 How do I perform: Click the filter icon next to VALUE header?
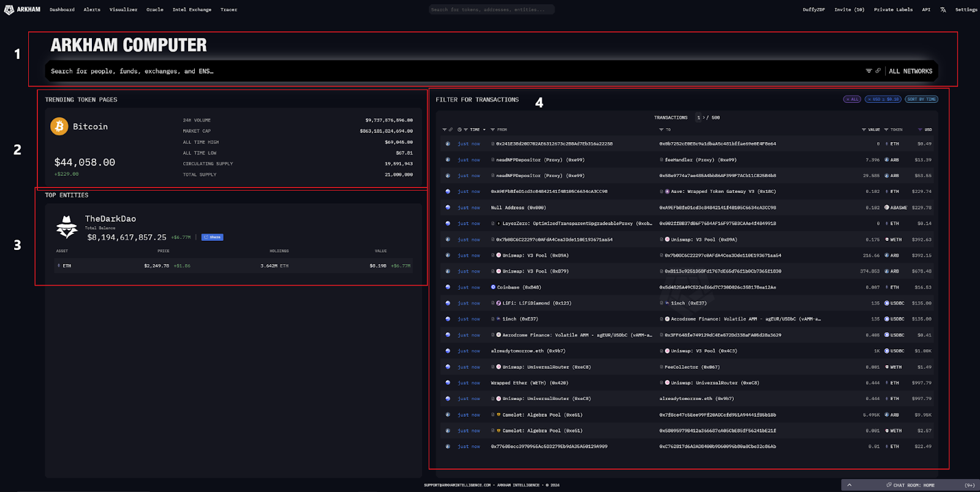(864, 130)
